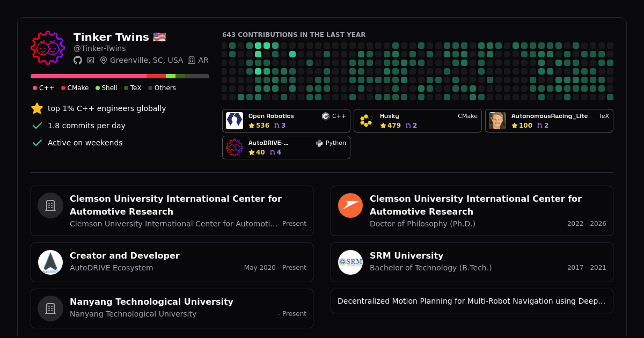Image resolution: width=644 pixels, height=338 pixels.
Task: Click checkmark beside 1.8 commits per day
Action: [37, 126]
